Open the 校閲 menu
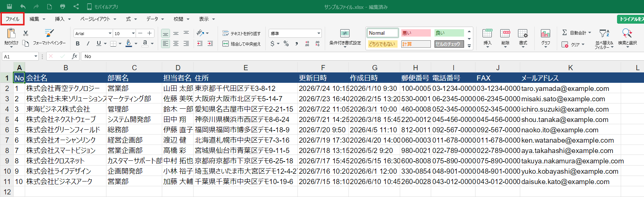The image size is (644, 197). coord(181,19)
